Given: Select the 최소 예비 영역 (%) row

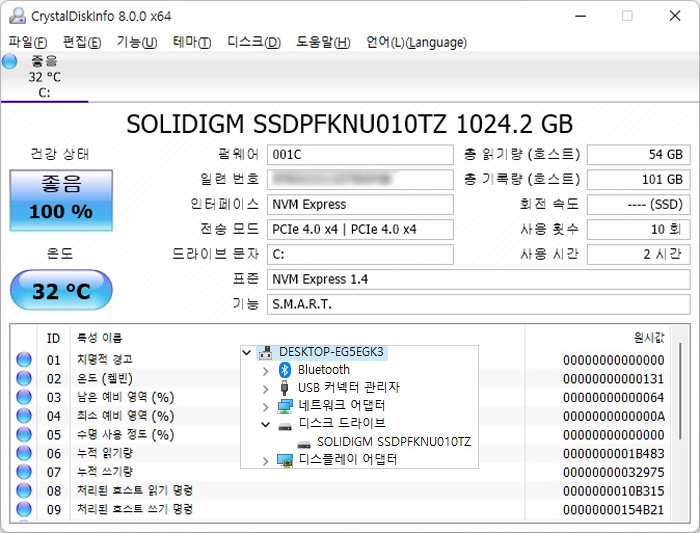Looking at the screenshot, I should coord(340,416).
